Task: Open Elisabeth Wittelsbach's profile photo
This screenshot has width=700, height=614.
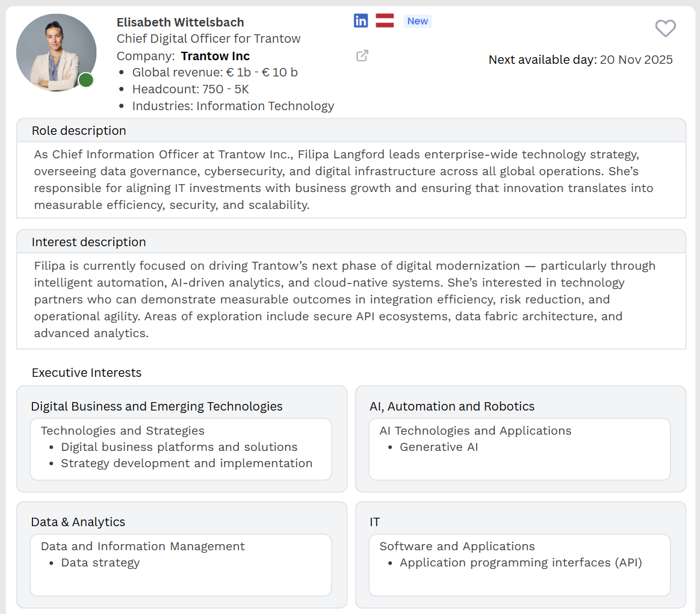Action: [56, 53]
